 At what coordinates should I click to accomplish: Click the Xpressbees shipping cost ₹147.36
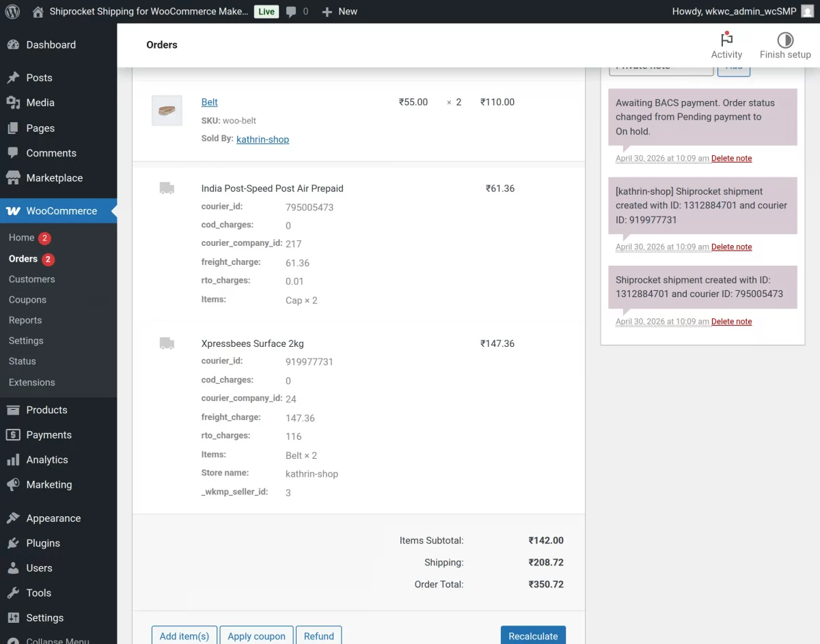(x=497, y=344)
